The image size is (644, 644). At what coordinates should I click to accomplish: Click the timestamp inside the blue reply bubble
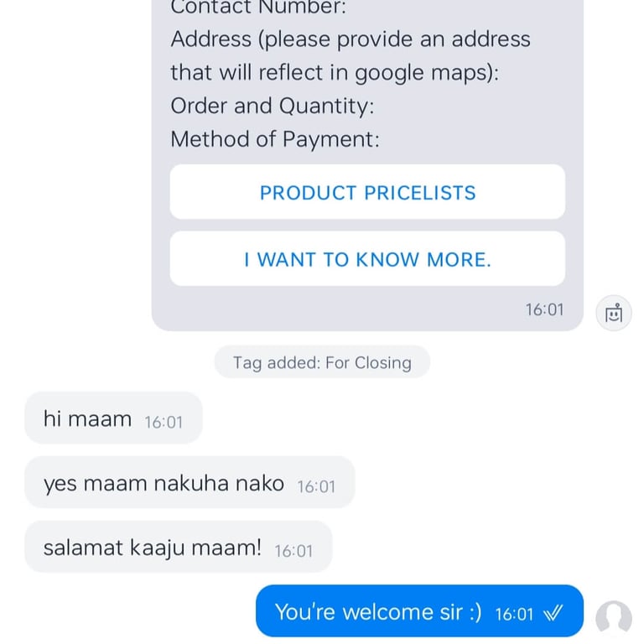[514, 615]
